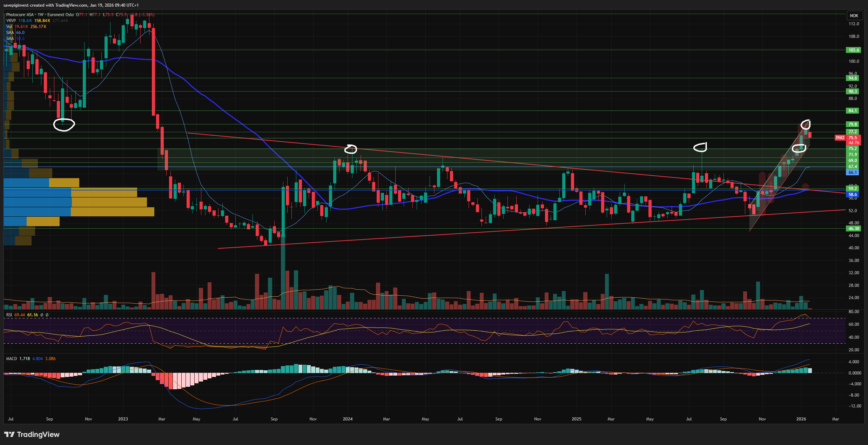Screen dimensions: 868x445
Task: Click the PHO symbol tag on price axis
Action: (840, 138)
